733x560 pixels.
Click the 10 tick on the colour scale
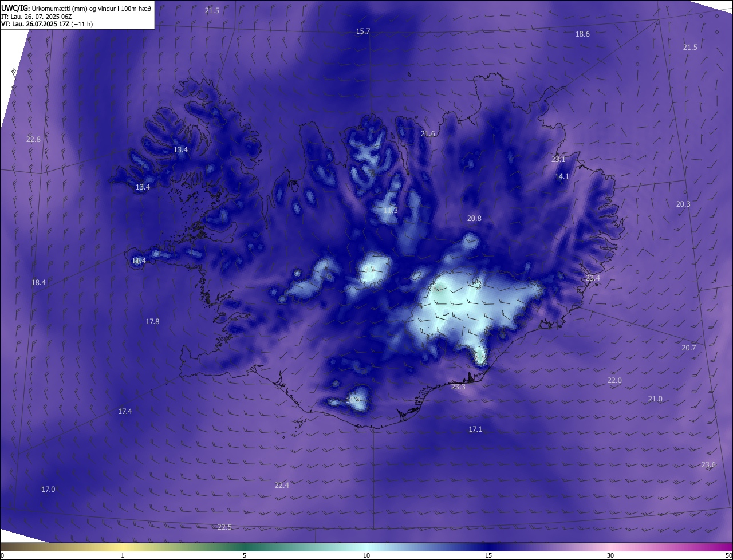(366, 555)
